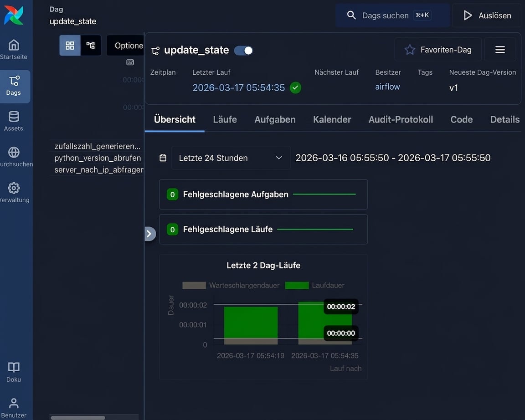Switch to graph view
The width and height of the screenshot is (525, 420).
(90, 46)
